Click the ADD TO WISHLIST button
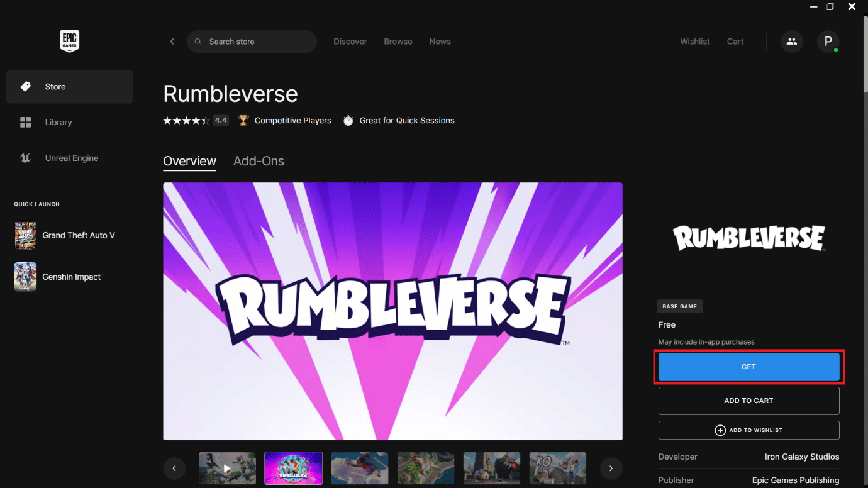The width and height of the screenshot is (868, 488). point(748,430)
